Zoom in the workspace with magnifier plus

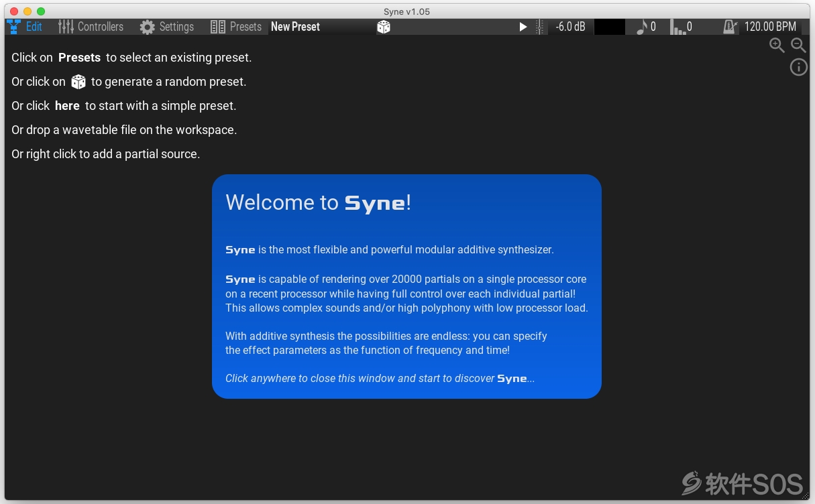[777, 46]
